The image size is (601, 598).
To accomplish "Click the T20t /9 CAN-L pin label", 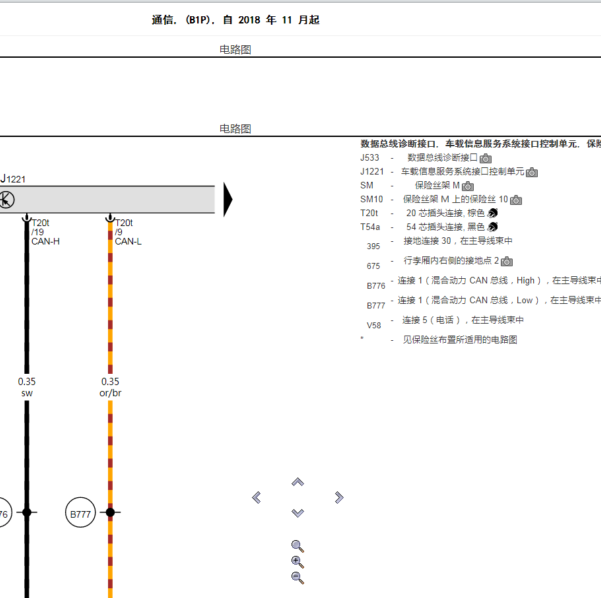I will tap(128, 232).
